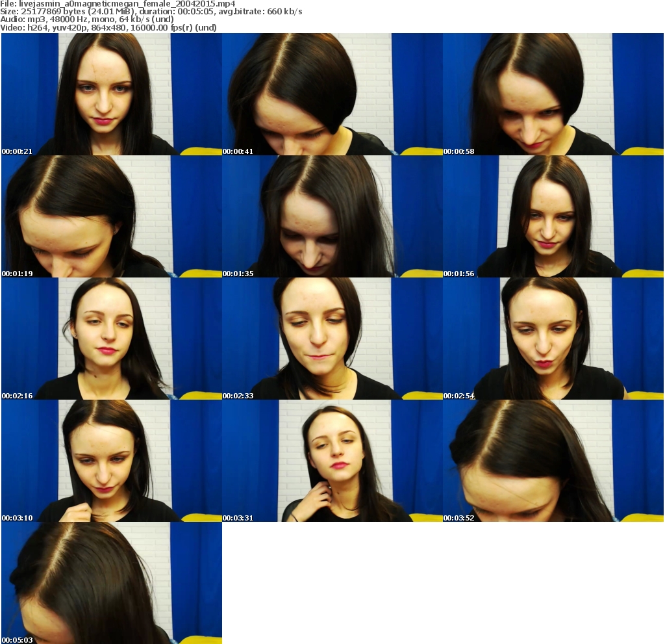The height and width of the screenshot is (644, 665).
Task: Click the Video h264 info line
Action: click(108, 27)
